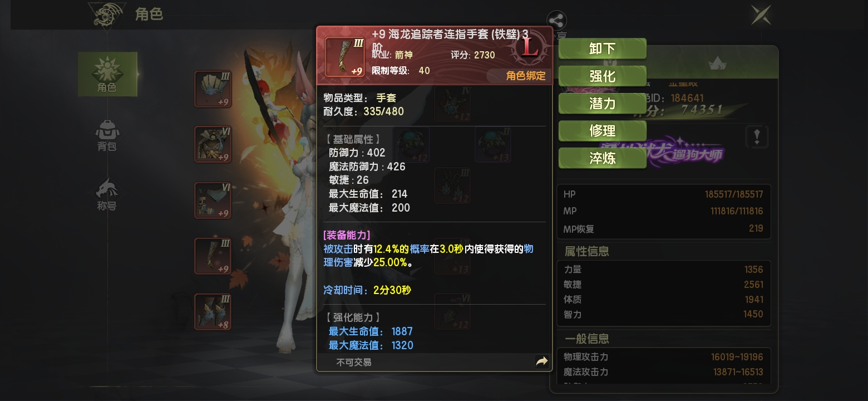Image resolution: width=868 pixels, height=401 pixels.
Task: Select the +9 helmet equipment slot
Action: (213, 89)
